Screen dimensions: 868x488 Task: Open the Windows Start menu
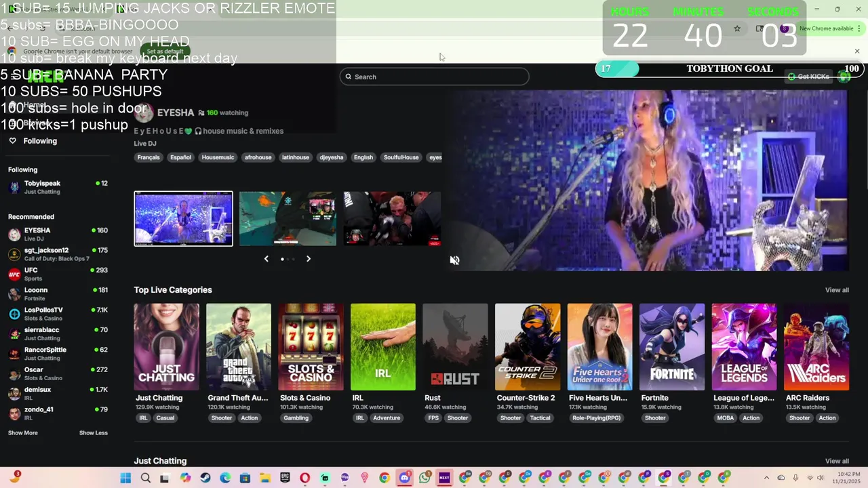click(x=125, y=478)
